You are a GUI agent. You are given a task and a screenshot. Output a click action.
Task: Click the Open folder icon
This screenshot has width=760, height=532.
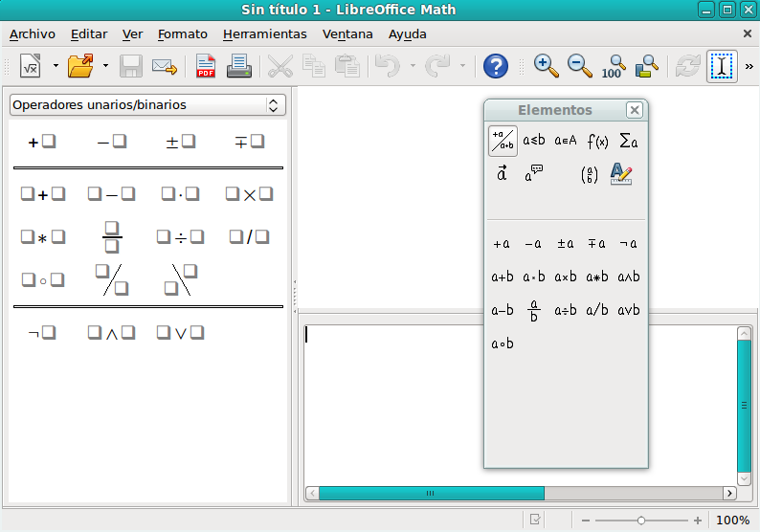click(x=80, y=66)
